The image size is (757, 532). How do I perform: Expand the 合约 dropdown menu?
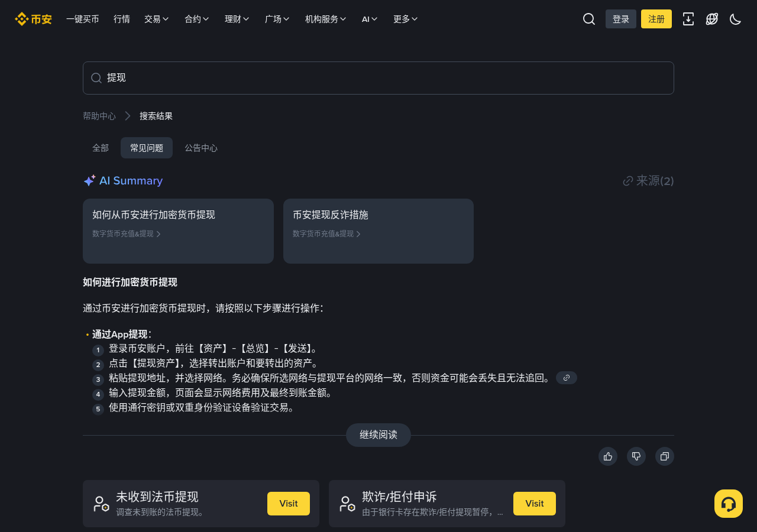197,19
